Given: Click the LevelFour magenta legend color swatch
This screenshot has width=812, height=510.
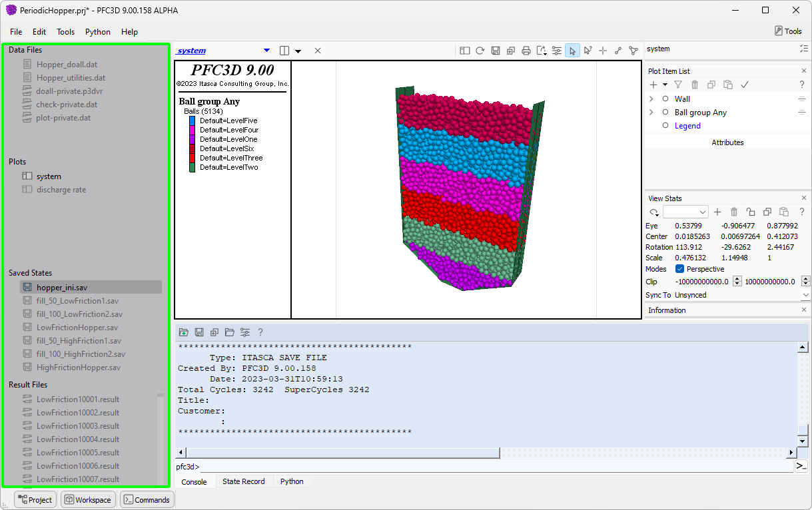Looking at the screenshot, I should click(x=193, y=130).
